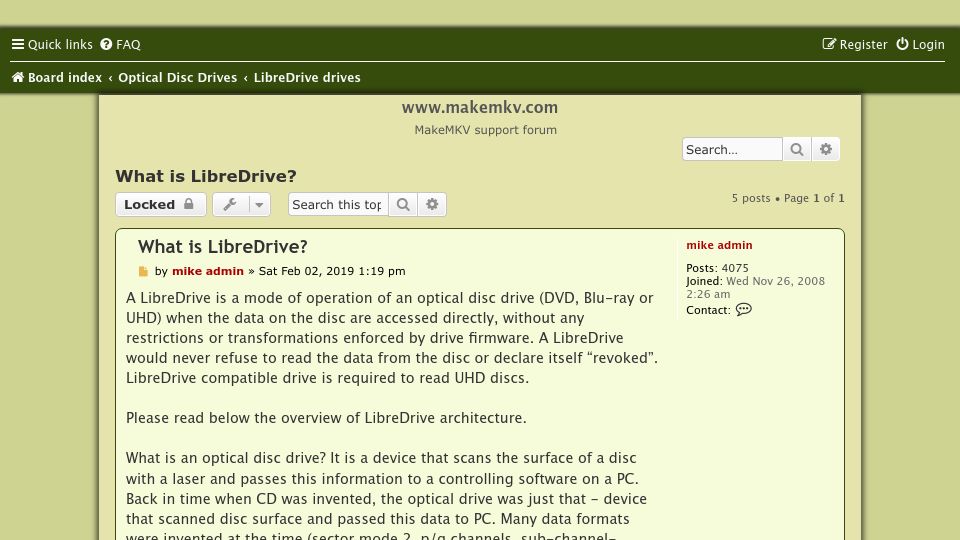Click the post icon next to 'by'
Screen dimensions: 960x540
tap(143, 271)
